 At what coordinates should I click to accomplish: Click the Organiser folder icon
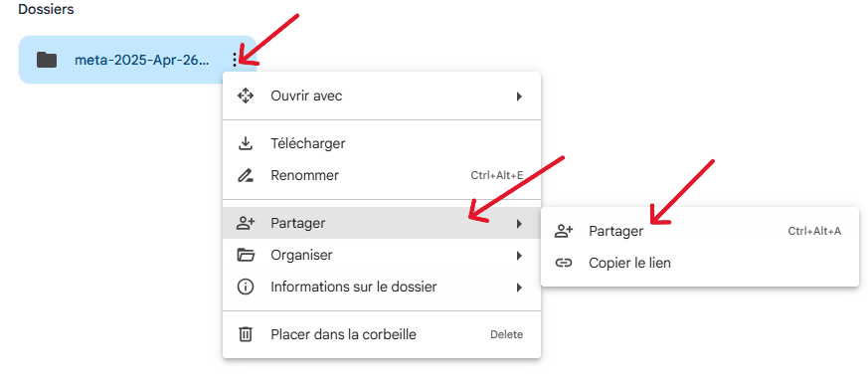246,256
